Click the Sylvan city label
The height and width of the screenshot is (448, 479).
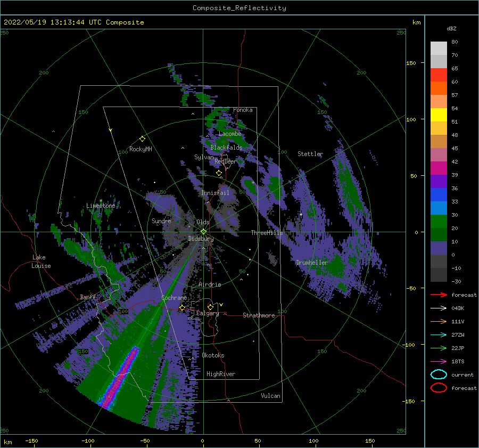(x=204, y=157)
